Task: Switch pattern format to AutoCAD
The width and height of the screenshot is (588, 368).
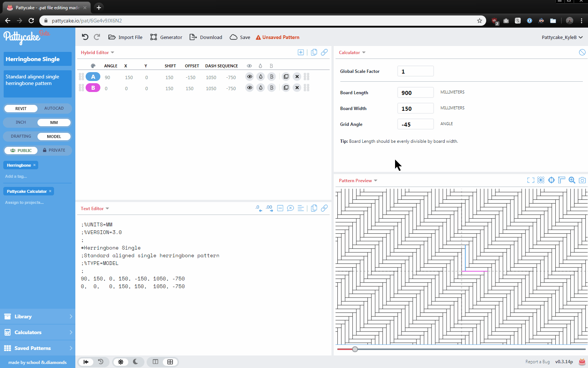Action: click(54, 108)
